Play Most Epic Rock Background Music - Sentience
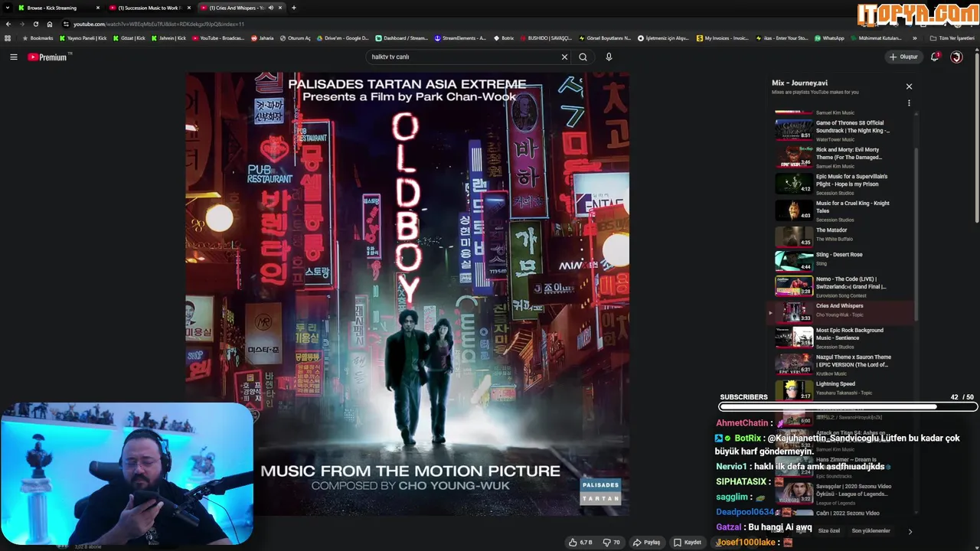Image resolution: width=980 pixels, height=551 pixels. point(842,337)
